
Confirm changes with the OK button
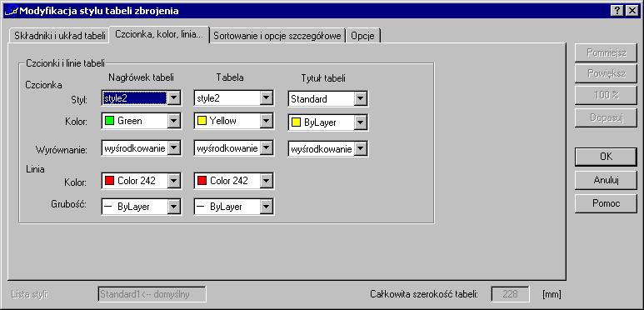606,157
